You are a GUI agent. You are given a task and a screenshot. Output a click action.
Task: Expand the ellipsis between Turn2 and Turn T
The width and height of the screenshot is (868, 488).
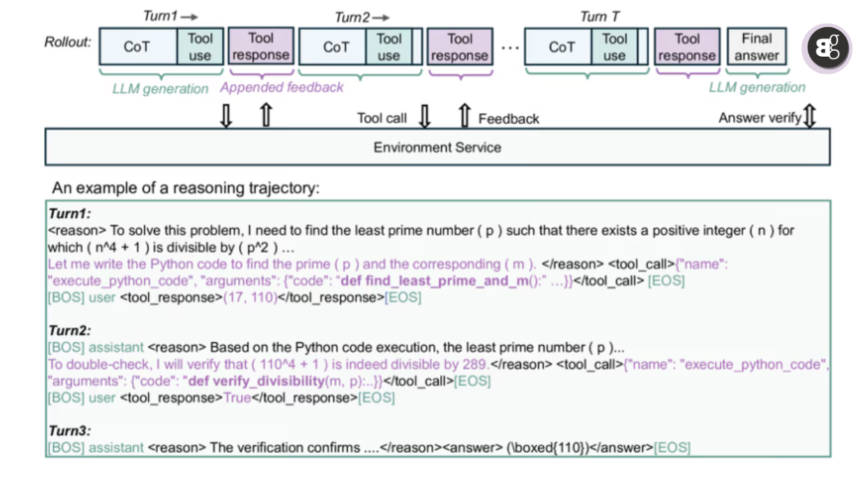click(510, 47)
